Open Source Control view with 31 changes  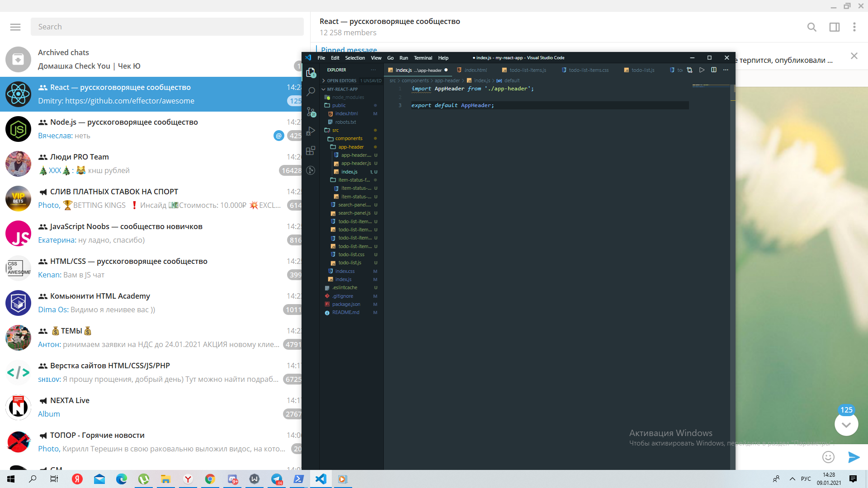tap(311, 112)
